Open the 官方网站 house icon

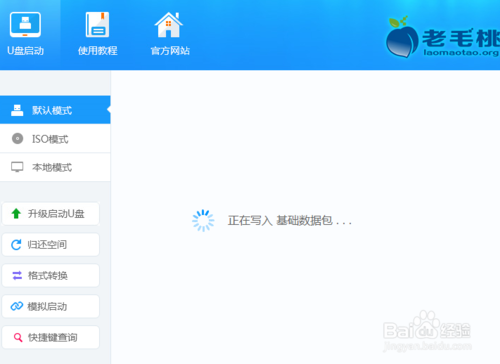(169, 24)
